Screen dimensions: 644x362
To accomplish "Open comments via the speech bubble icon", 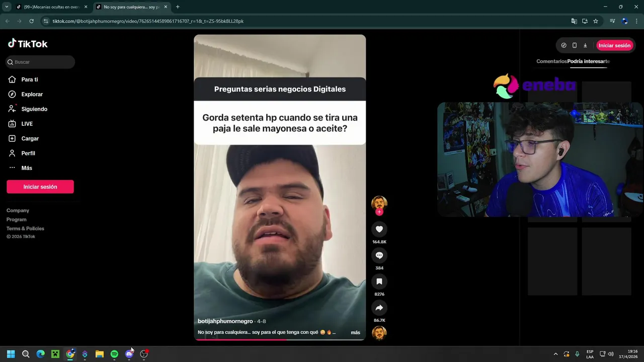I will tap(379, 255).
